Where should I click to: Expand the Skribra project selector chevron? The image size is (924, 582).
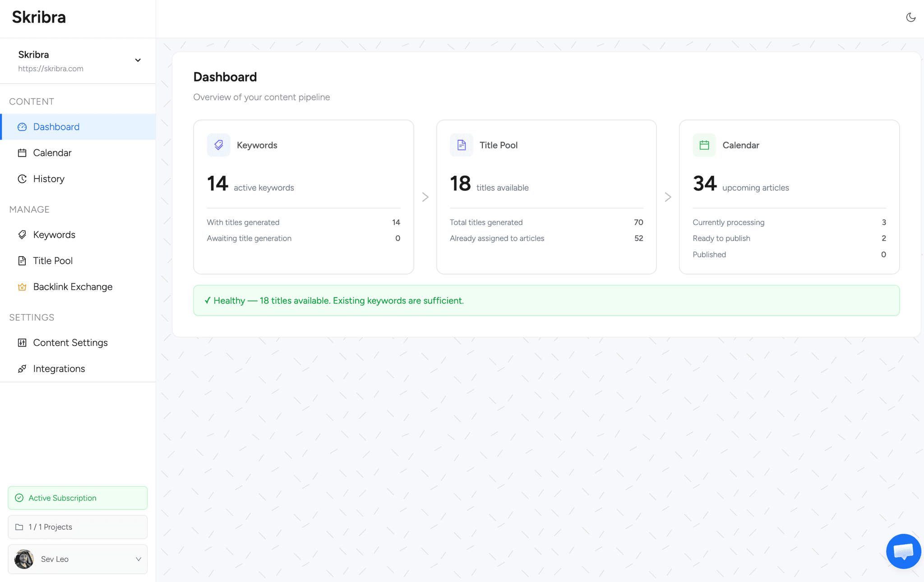[138, 60]
